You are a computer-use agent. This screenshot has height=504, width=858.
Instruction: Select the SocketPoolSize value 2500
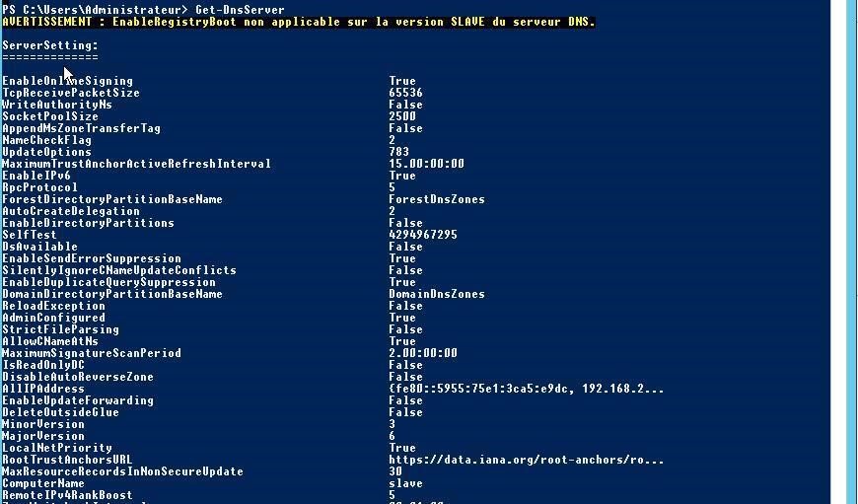(x=402, y=116)
